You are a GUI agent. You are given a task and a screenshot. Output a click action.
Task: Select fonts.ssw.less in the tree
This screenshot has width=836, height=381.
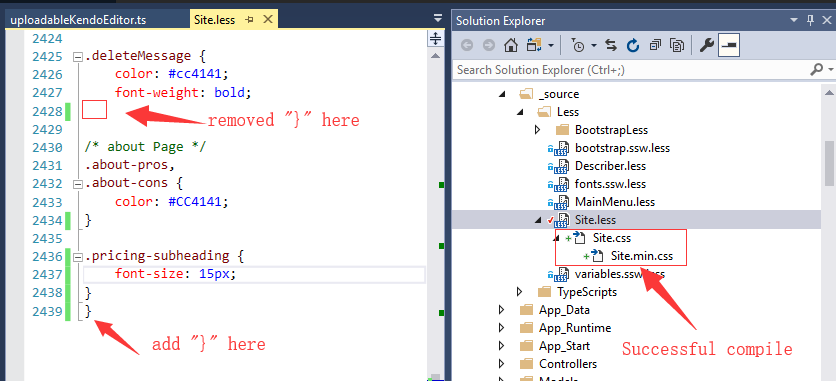(610, 184)
